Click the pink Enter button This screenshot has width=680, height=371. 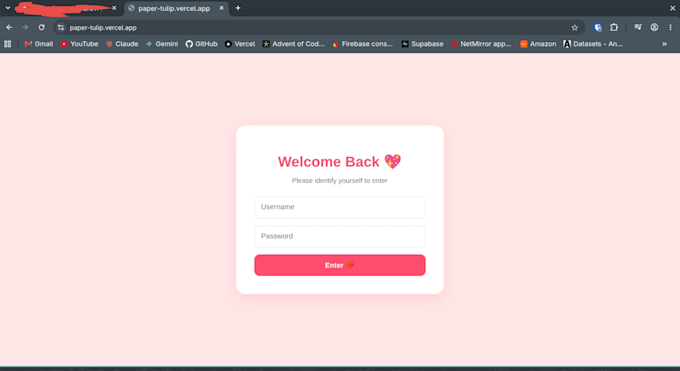point(340,265)
